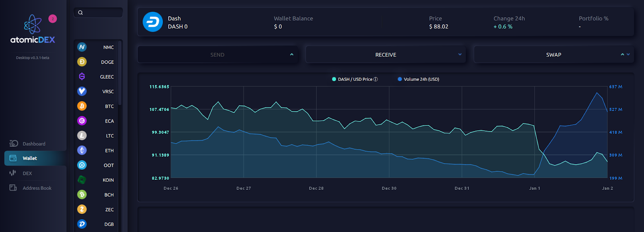Pick the VRSC Verus coin icon
644x232 pixels.
[82, 91]
